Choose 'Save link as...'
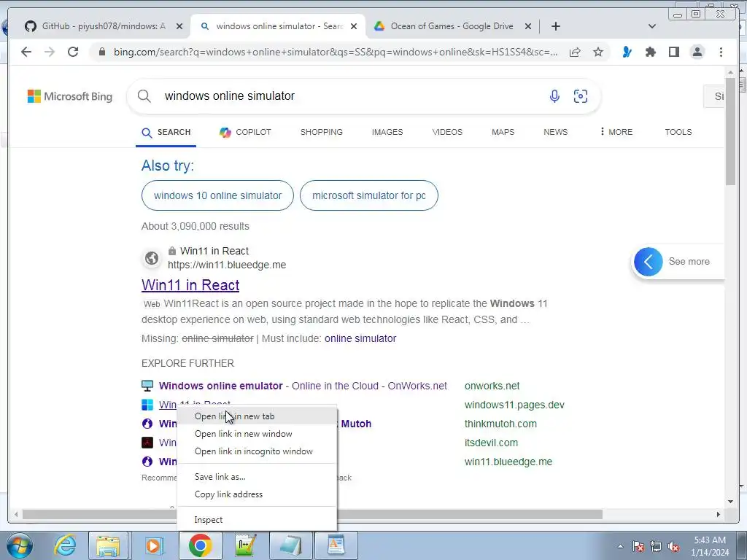This screenshot has width=747, height=560. [x=257, y=477]
